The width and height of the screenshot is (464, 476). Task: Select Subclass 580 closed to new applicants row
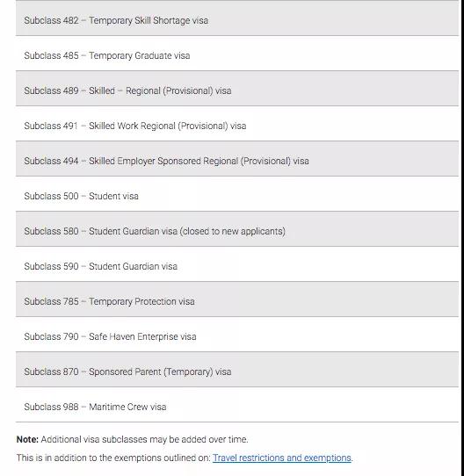point(237,229)
